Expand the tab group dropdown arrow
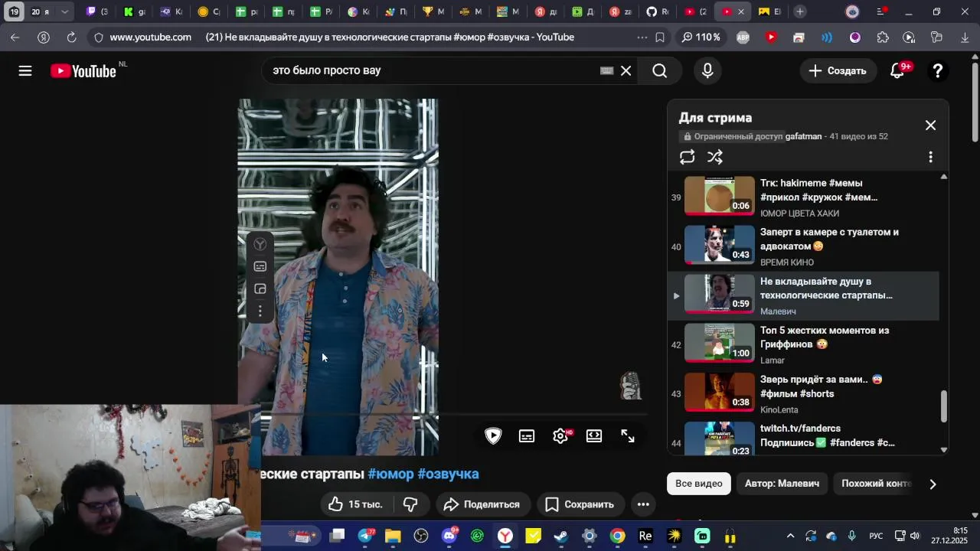Screen dimensions: 980x551 pyautogui.click(x=64, y=11)
